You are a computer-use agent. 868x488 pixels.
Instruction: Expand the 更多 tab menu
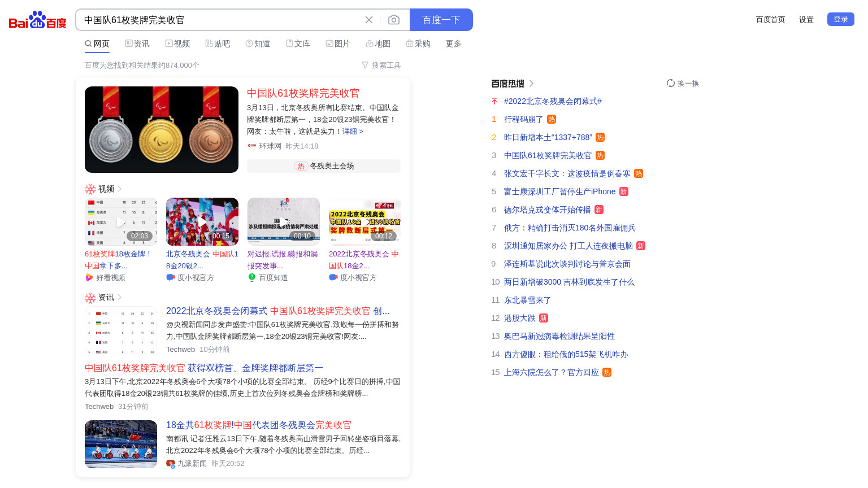[x=454, y=43]
